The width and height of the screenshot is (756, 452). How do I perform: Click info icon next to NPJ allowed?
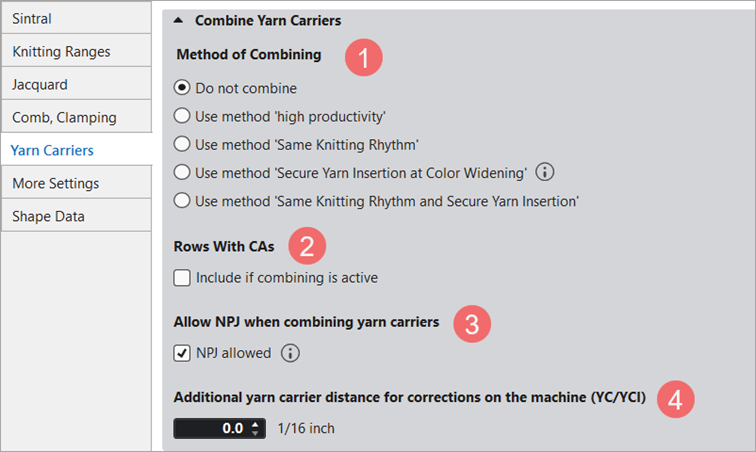(290, 352)
